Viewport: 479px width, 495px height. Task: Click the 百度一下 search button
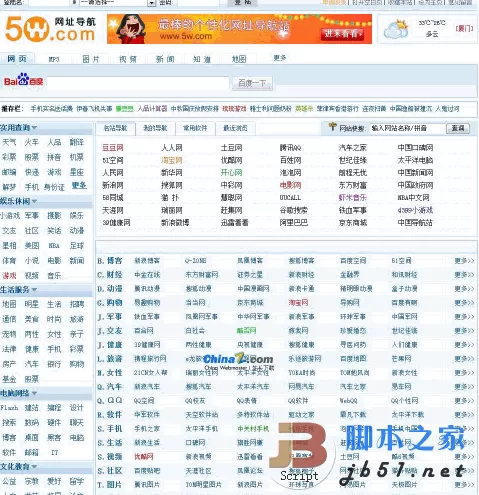click(252, 83)
